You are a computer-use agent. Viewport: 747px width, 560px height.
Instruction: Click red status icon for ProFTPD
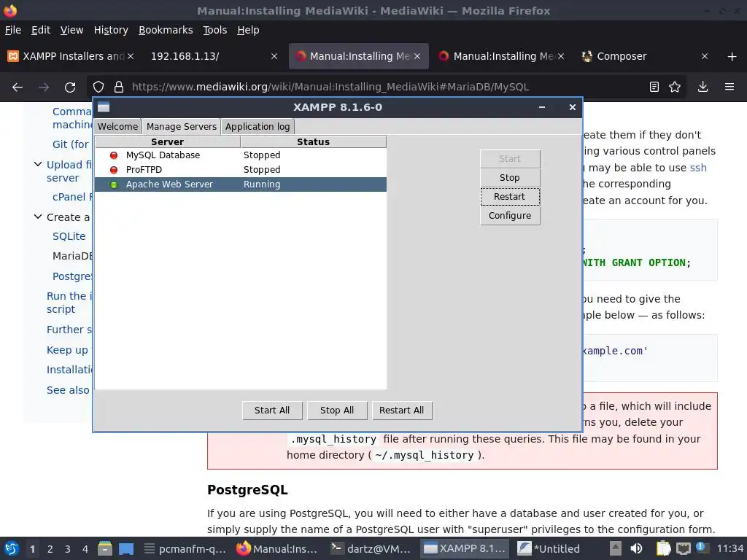113,170
